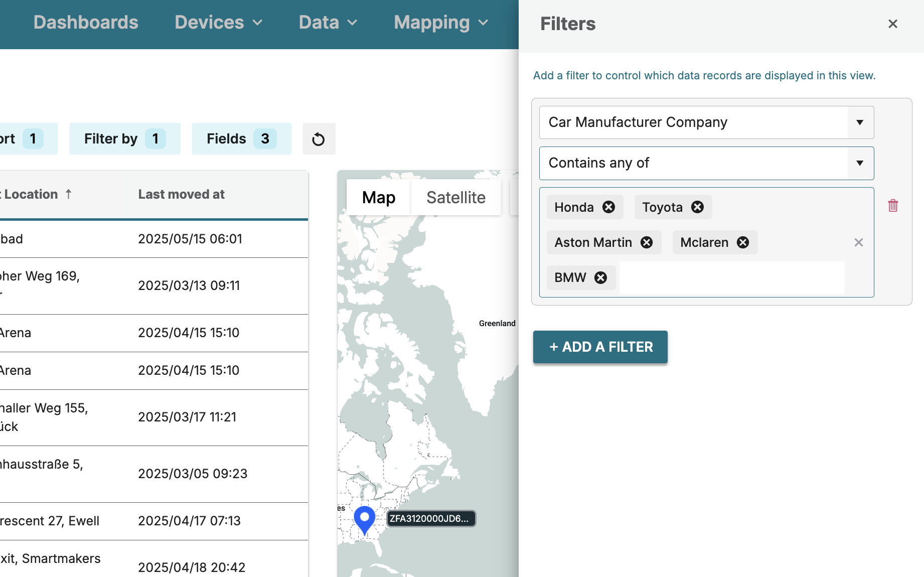This screenshot has width=924, height=577.
Task: Open the Fields selector button
Action: coord(241,139)
